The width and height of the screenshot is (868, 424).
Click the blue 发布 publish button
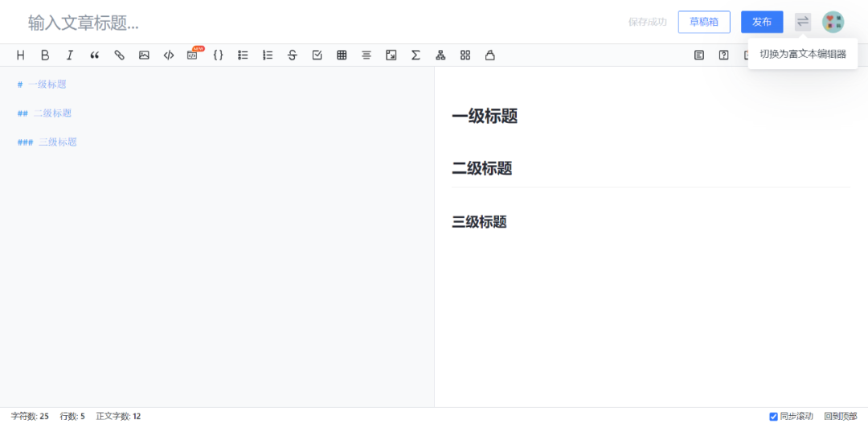(x=762, y=23)
